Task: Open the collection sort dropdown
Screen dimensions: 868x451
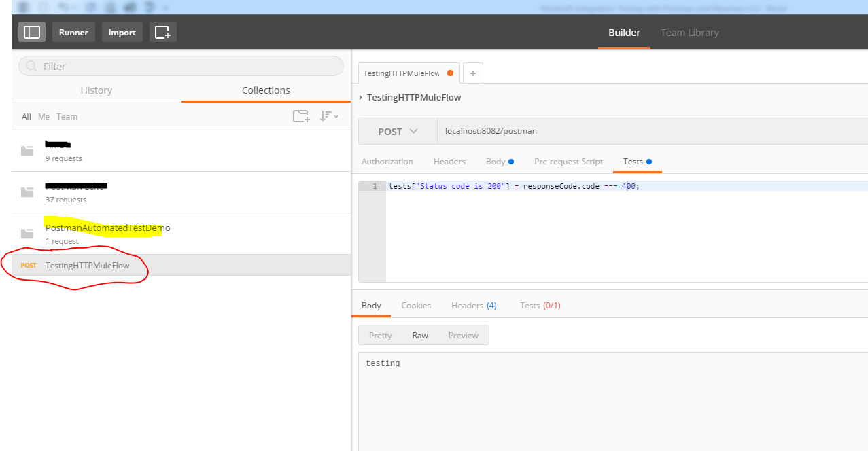Action: (329, 116)
